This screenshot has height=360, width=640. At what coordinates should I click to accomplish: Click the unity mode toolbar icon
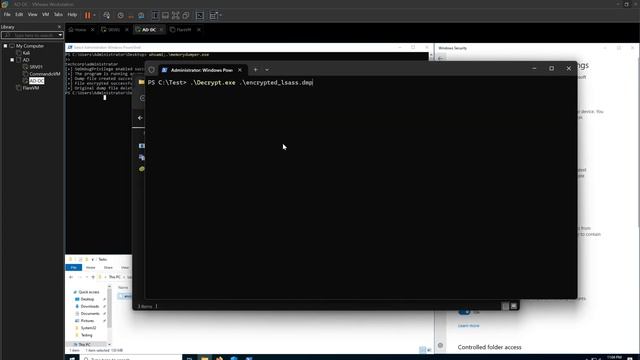tap(186, 16)
